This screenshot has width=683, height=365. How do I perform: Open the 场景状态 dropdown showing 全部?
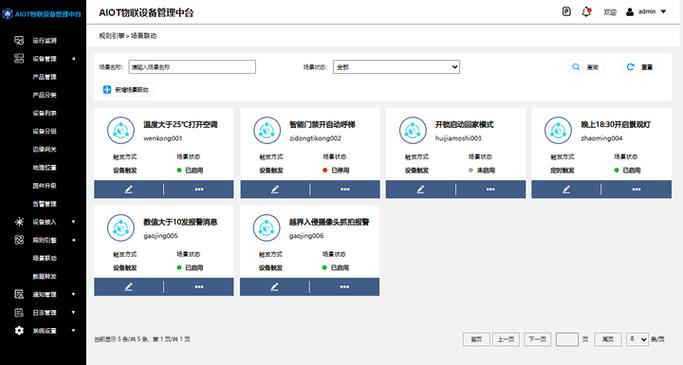(396, 67)
